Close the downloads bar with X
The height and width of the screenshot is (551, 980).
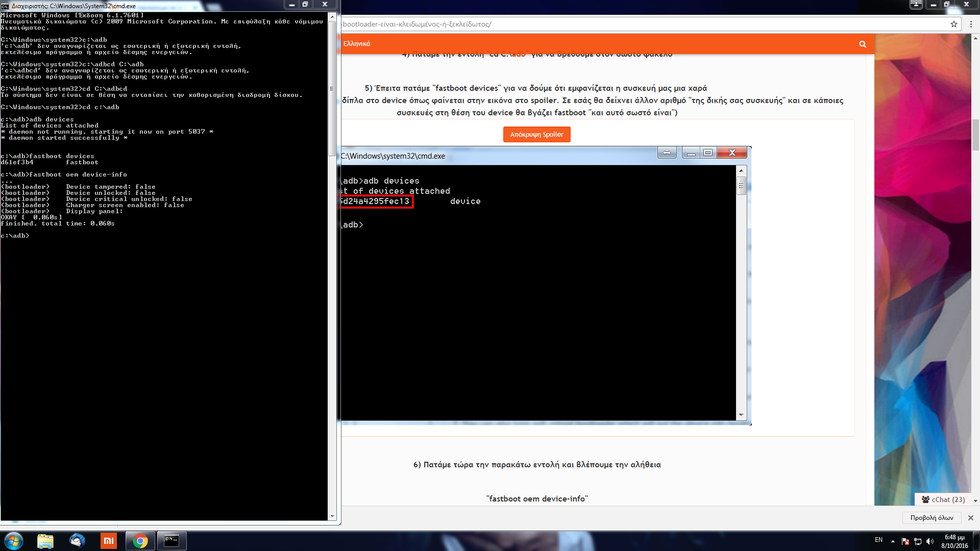coord(970,518)
